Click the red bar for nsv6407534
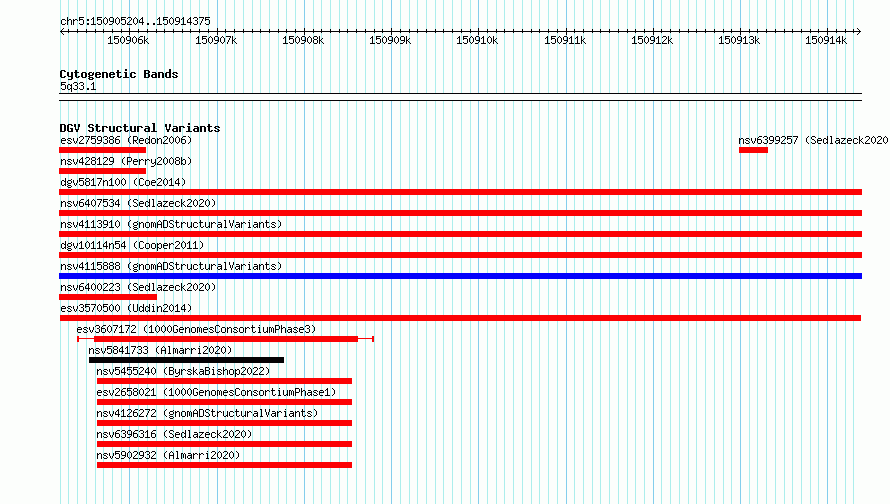Screen dimensions: 890x504 click(460, 213)
